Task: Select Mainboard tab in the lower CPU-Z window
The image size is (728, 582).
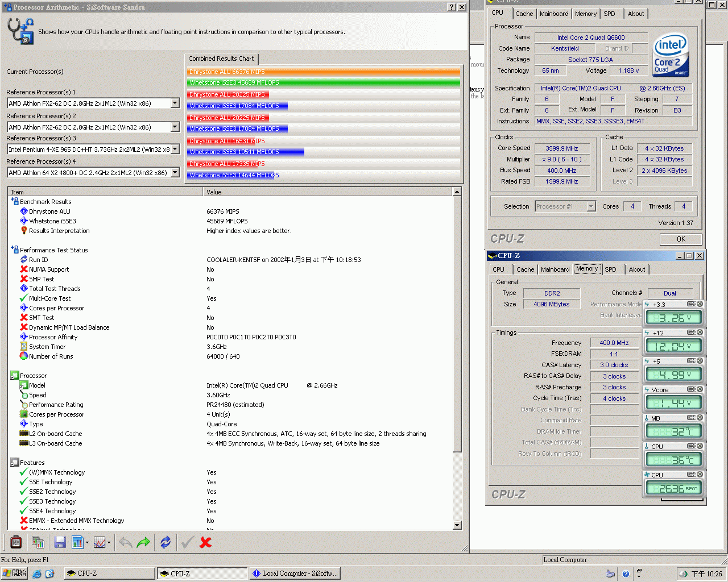Action: pyautogui.click(x=555, y=269)
